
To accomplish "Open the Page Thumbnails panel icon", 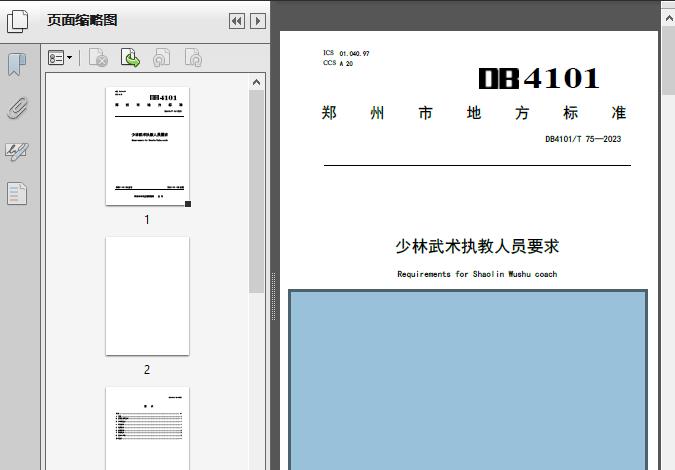I will point(17,21).
